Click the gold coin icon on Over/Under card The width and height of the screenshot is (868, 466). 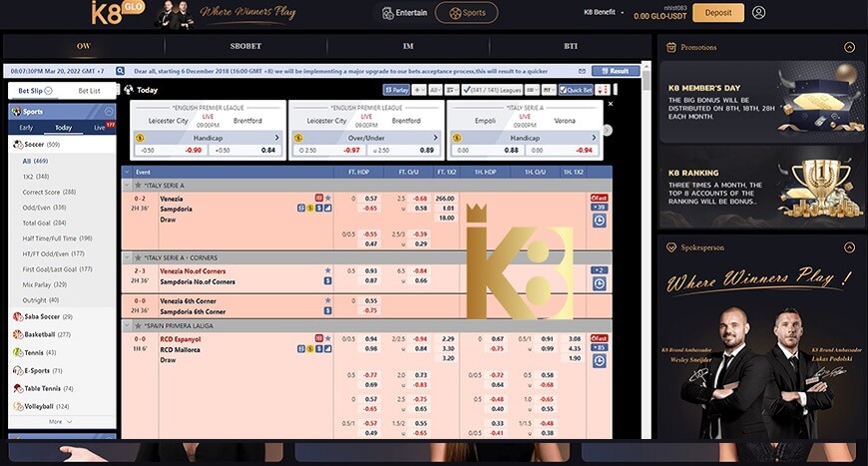click(298, 138)
